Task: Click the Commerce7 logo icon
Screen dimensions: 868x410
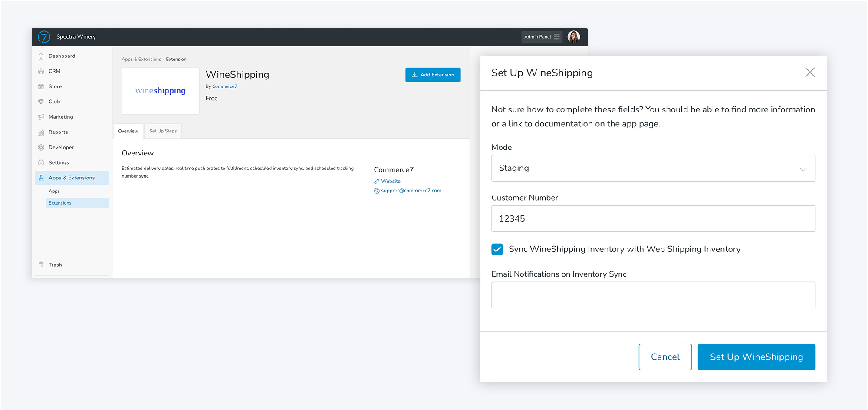Action: [44, 37]
